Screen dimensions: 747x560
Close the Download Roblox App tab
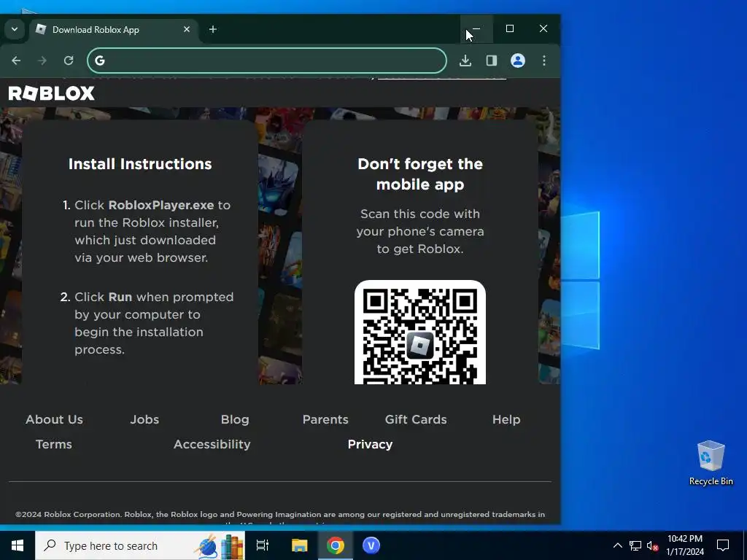point(187,29)
